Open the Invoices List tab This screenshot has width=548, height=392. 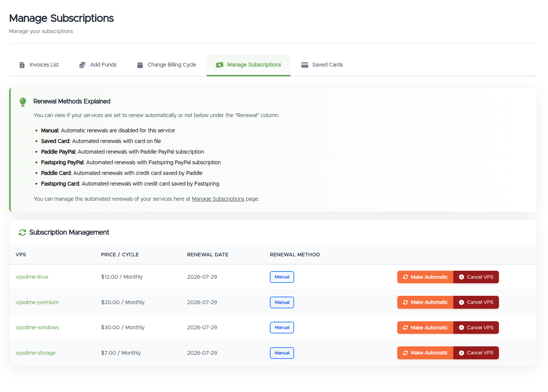coord(39,65)
